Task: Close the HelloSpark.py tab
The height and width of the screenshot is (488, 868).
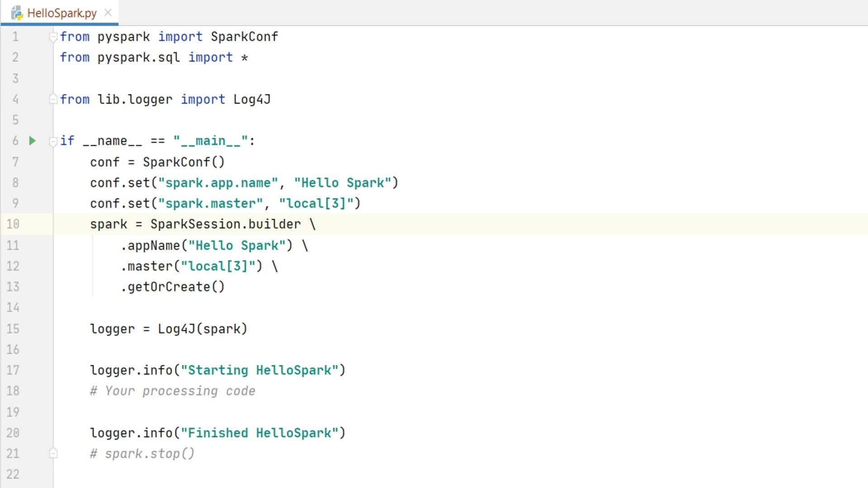Action: (108, 13)
